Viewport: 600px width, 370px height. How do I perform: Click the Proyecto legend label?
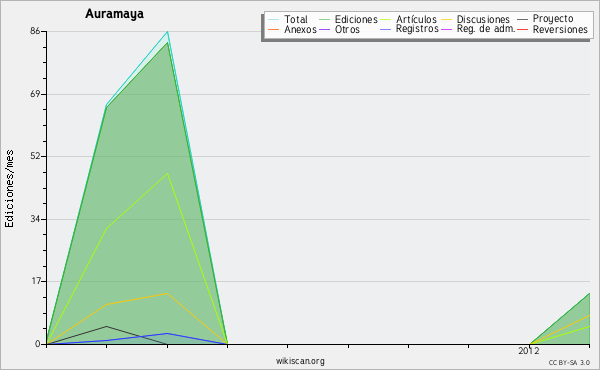[x=553, y=19]
